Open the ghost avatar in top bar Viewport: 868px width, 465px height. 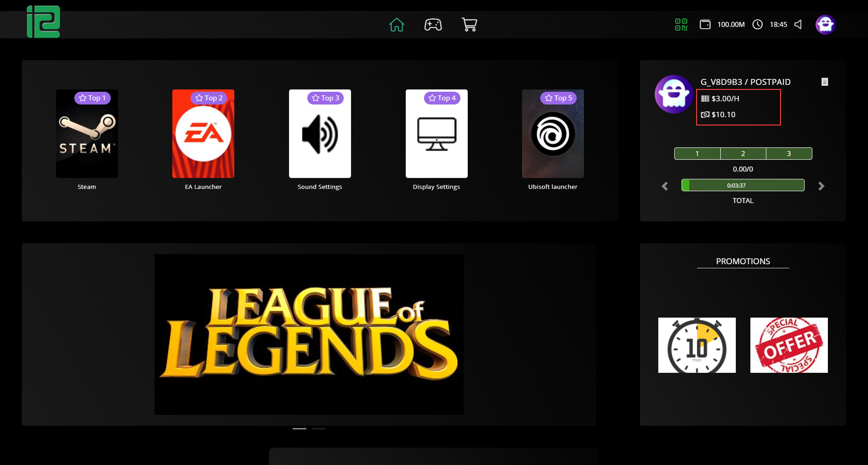point(825,25)
